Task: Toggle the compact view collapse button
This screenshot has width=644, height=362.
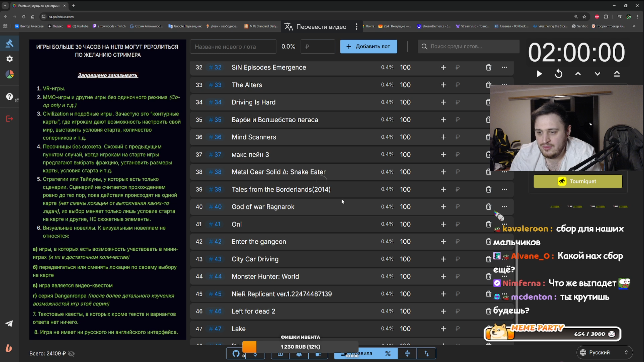Action: [407, 354]
